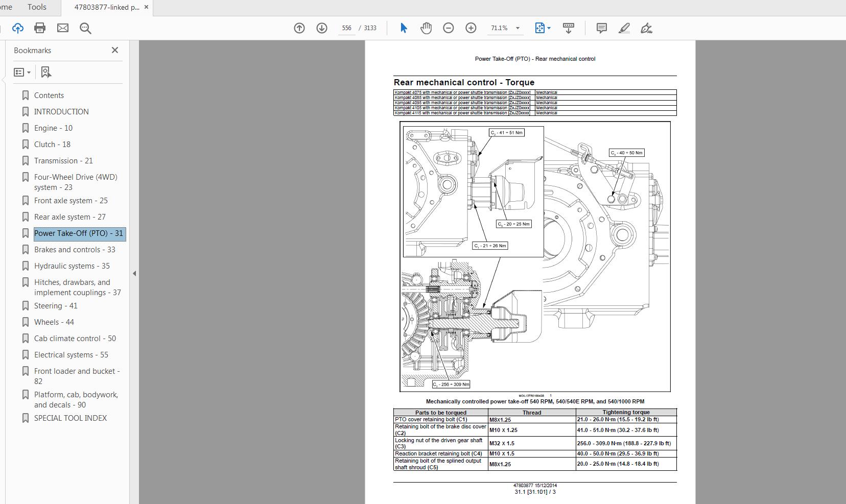Open the bookmarks options list dropdown

tap(22, 72)
